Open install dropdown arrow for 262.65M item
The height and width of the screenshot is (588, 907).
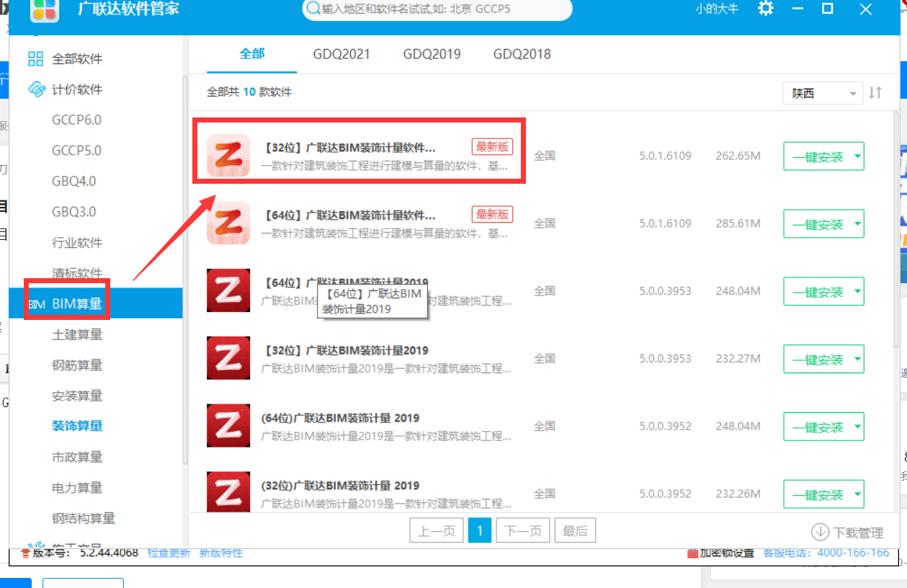point(857,156)
